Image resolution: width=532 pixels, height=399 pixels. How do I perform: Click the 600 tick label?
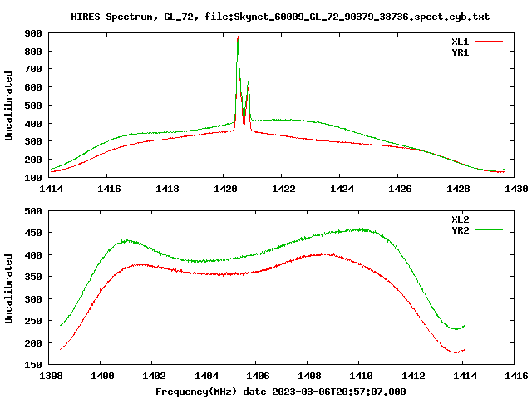(x=33, y=87)
